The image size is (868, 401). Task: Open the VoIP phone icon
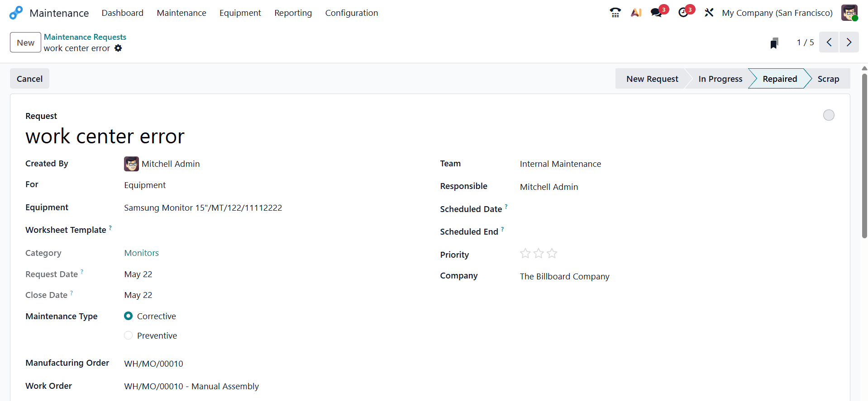[615, 13]
